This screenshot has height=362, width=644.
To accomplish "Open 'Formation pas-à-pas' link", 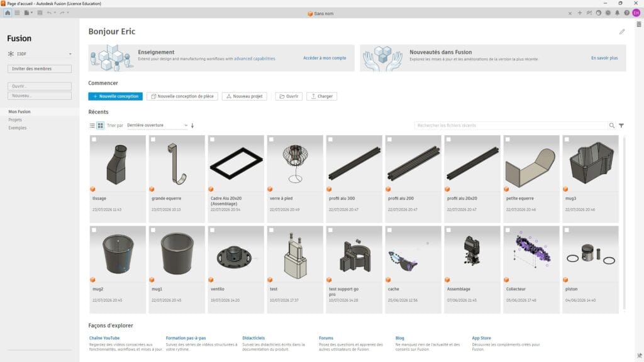I will coord(186,338).
